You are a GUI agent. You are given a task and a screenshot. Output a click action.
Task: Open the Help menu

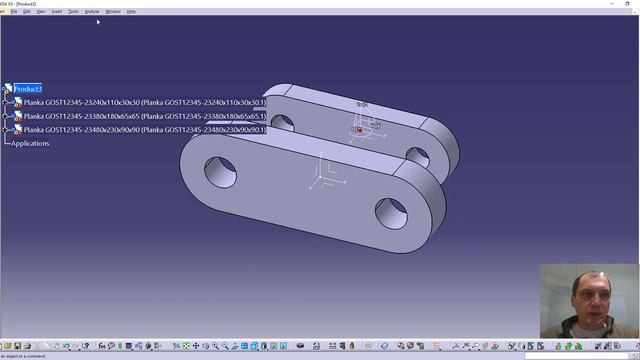click(x=131, y=11)
